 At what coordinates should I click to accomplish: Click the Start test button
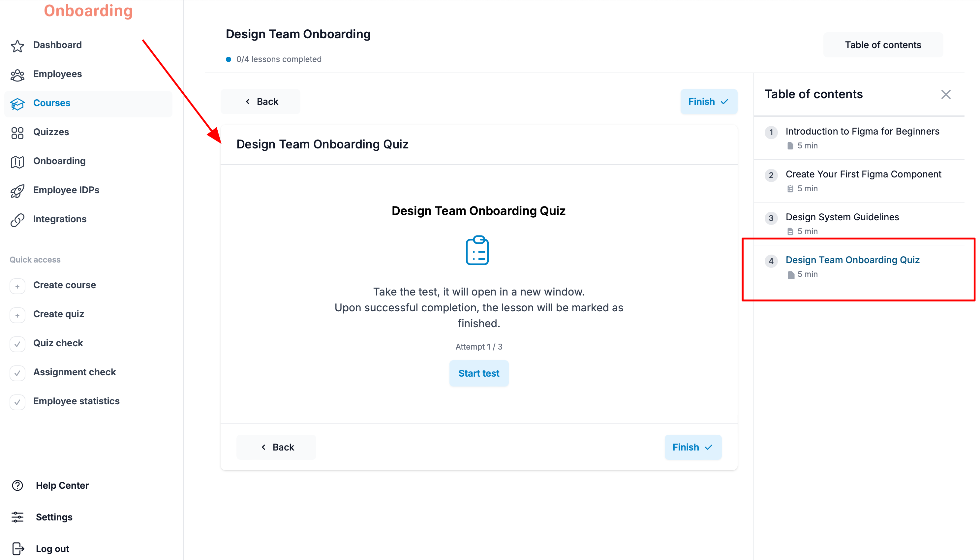(479, 373)
